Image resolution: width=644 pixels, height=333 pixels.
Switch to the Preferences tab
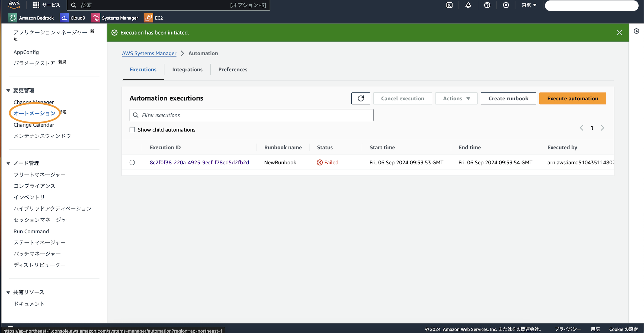tap(232, 69)
